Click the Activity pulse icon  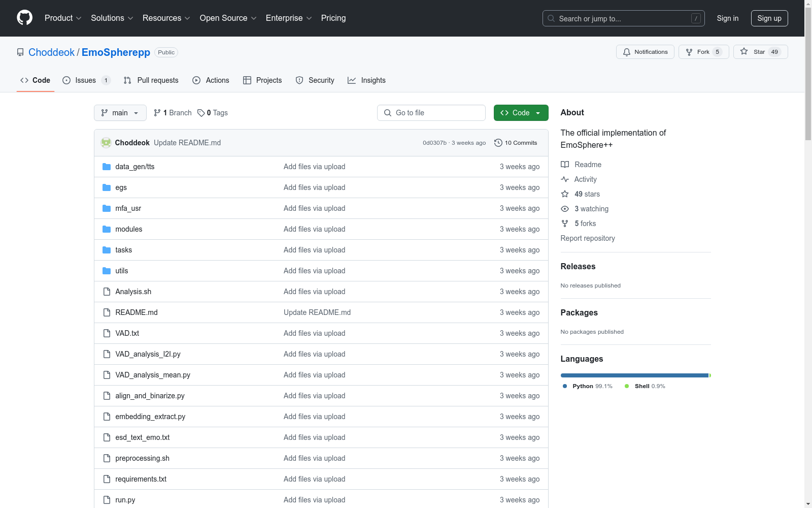(x=565, y=179)
